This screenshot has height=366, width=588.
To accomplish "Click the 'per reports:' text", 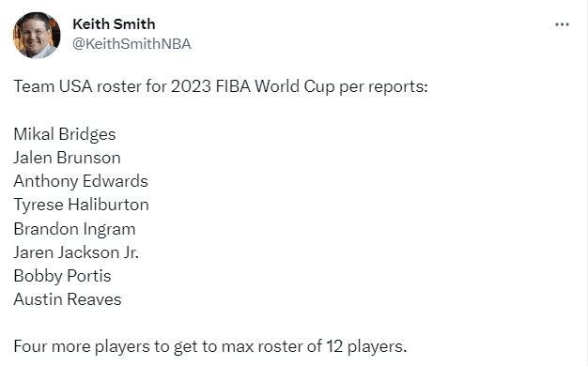I will pos(383,87).
